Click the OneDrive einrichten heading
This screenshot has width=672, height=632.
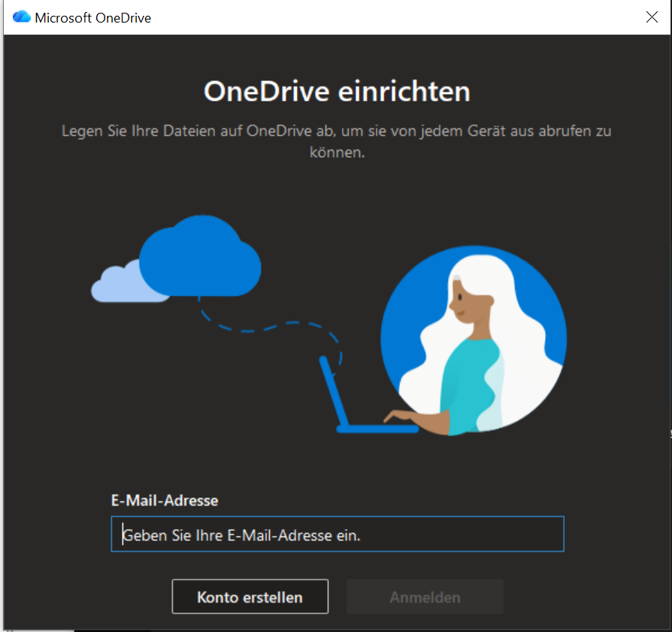coord(337,91)
